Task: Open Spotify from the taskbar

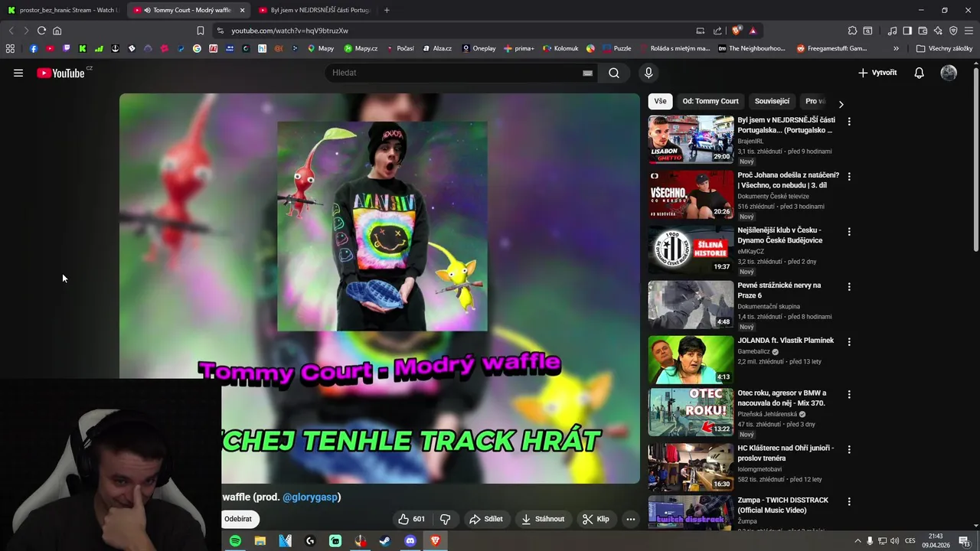Action: click(235, 541)
